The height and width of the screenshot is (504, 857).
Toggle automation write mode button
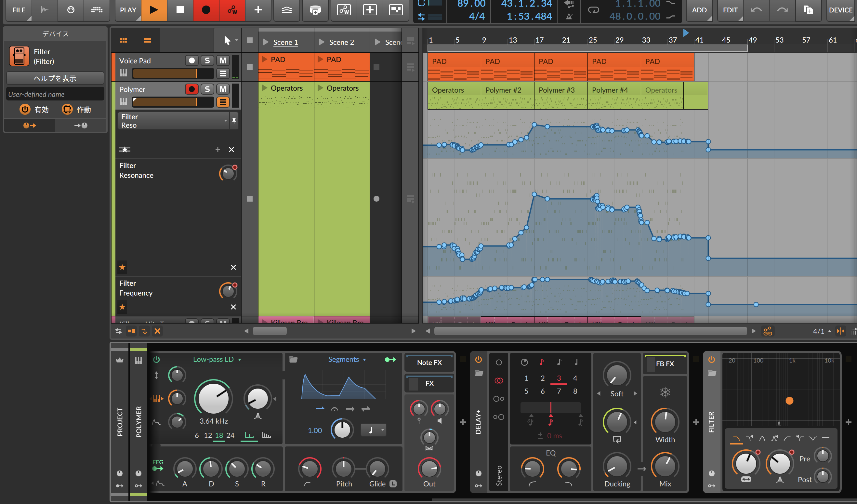pyautogui.click(x=232, y=10)
